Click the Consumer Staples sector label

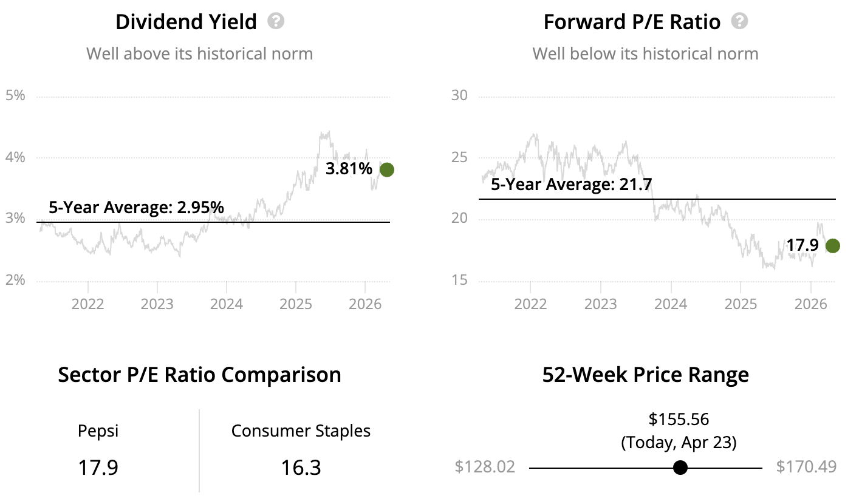301,431
